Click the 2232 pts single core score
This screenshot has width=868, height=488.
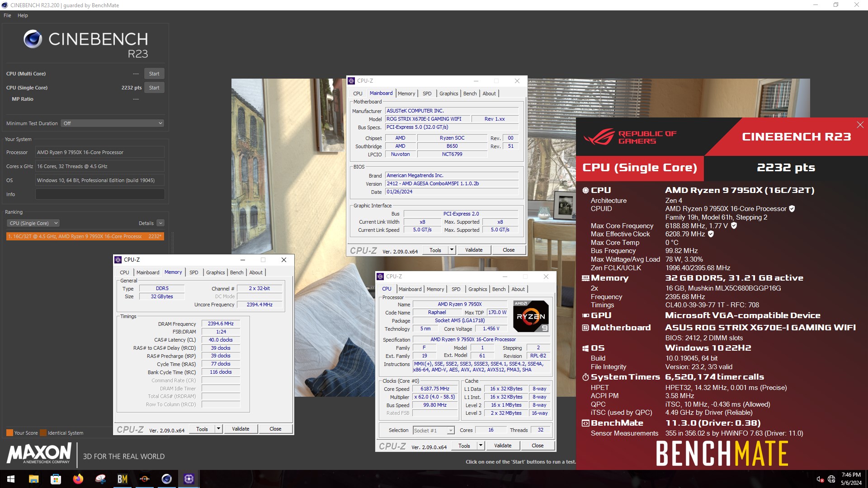click(131, 88)
